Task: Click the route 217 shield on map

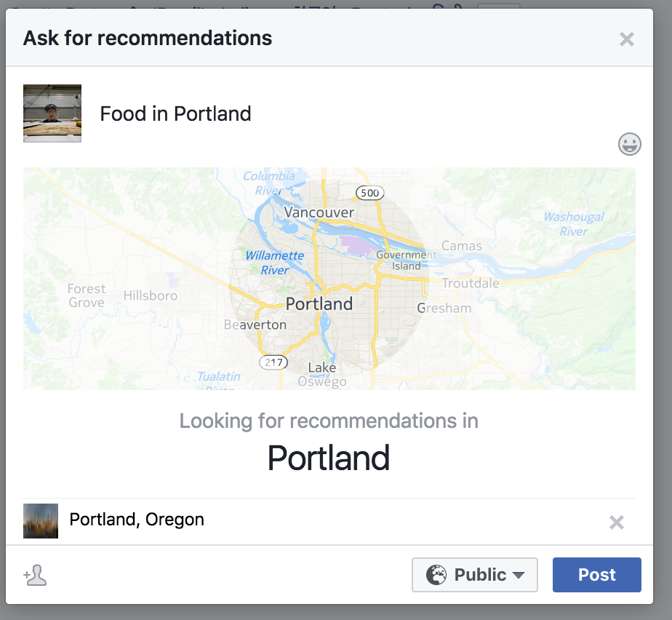Action: [273, 362]
